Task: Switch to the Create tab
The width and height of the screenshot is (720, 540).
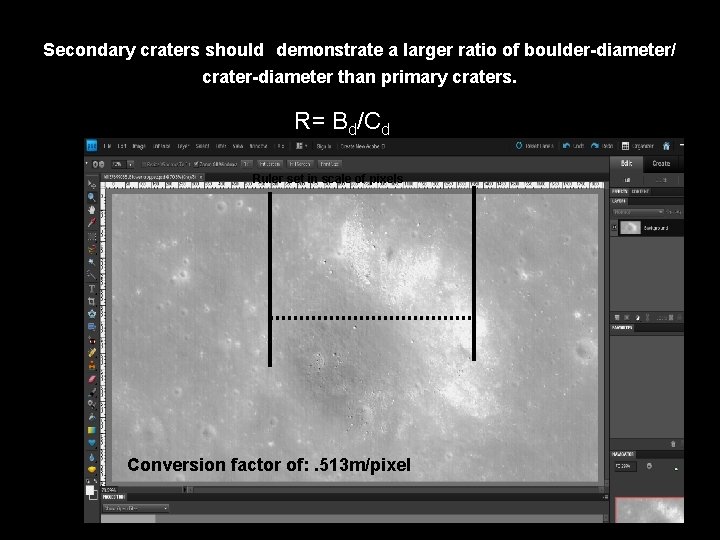Action: click(661, 163)
